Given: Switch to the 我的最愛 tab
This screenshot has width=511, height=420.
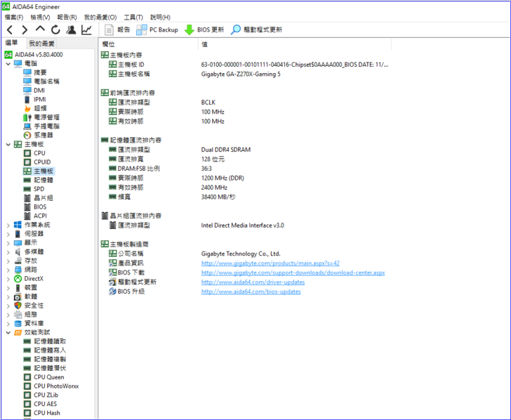Looking at the screenshot, I should [41, 44].
